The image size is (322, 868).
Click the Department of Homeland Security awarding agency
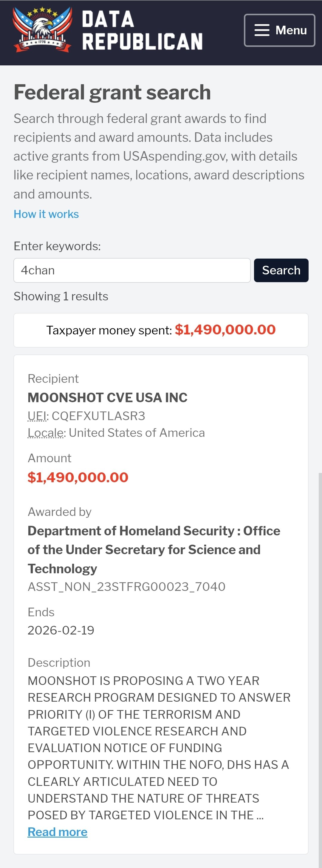(x=154, y=550)
